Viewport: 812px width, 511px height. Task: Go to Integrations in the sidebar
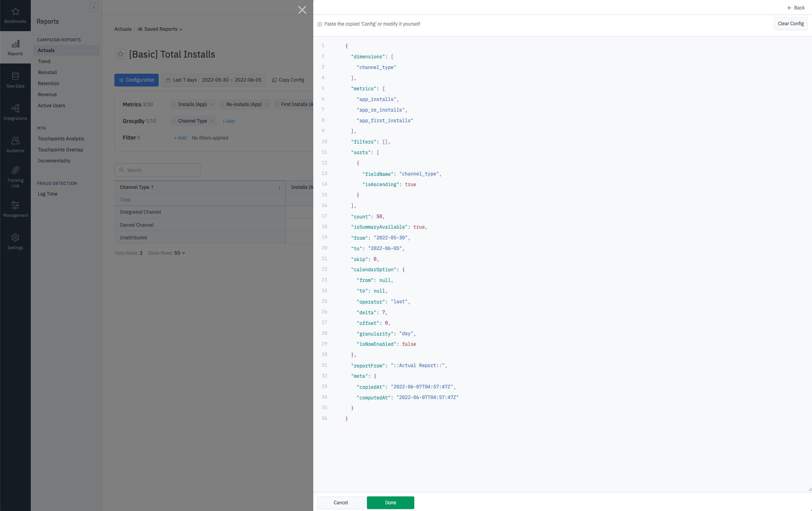(x=15, y=112)
